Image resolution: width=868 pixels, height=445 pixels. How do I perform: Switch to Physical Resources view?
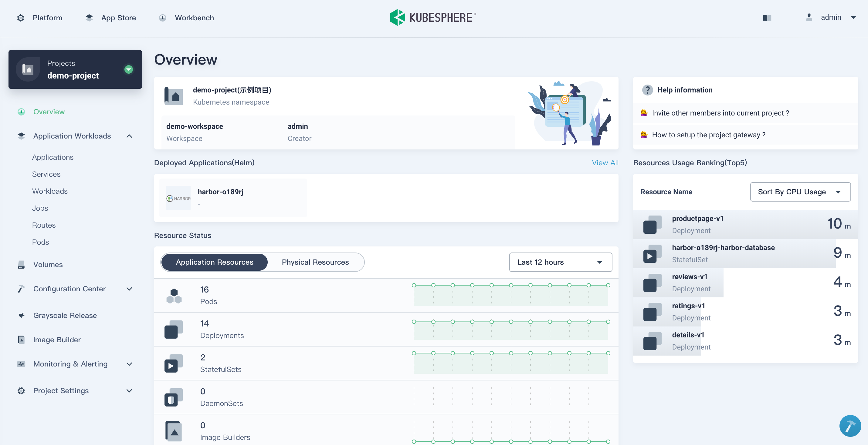[315, 262]
